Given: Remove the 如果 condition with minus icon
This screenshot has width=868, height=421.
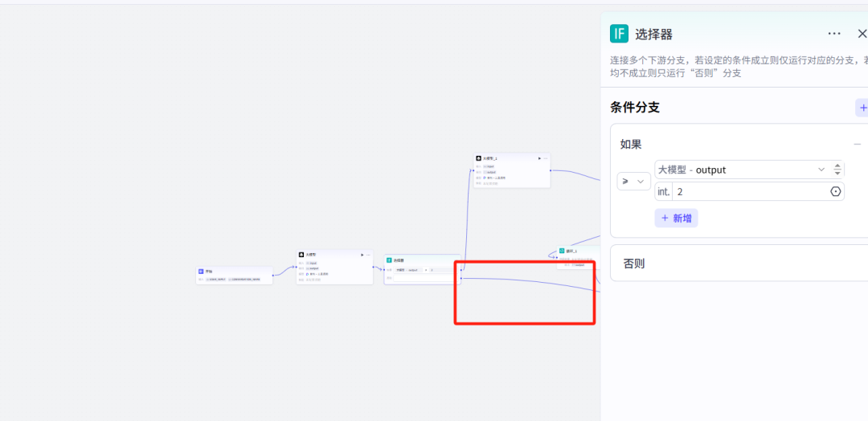Looking at the screenshot, I should click(857, 145).
